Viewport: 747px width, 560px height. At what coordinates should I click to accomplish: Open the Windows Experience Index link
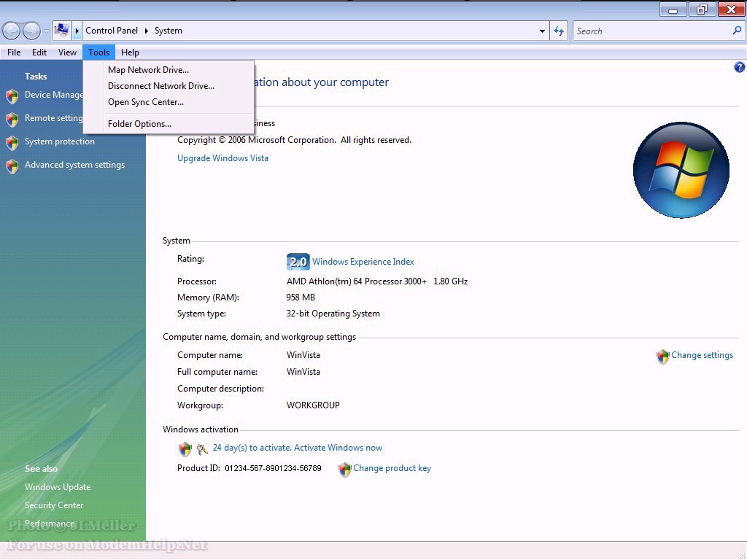point(363,262)
